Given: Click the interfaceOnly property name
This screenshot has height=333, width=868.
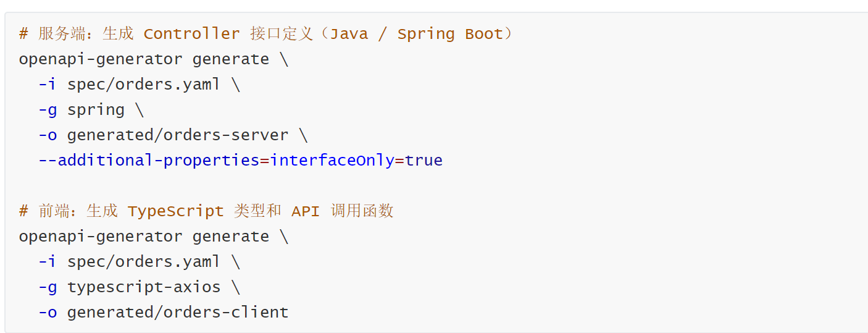Looking at the screenshot, I should click(332, 161).
